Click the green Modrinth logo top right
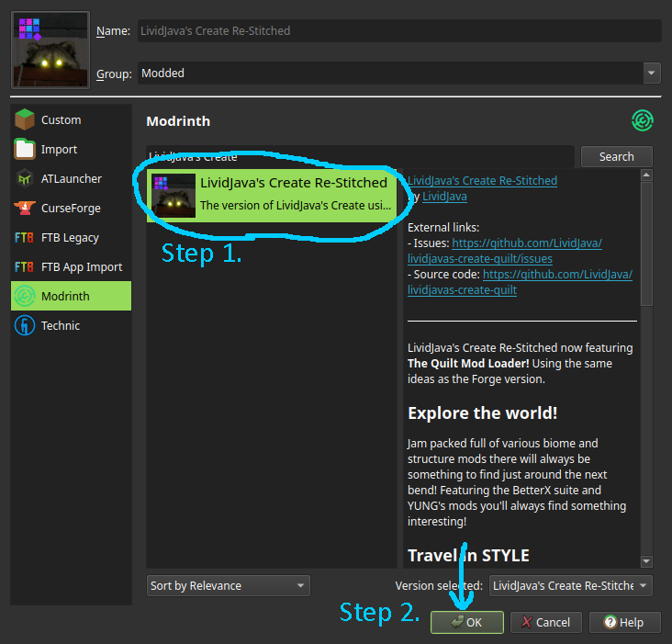This screenshot has height=644, width=672. click(642, 120)
